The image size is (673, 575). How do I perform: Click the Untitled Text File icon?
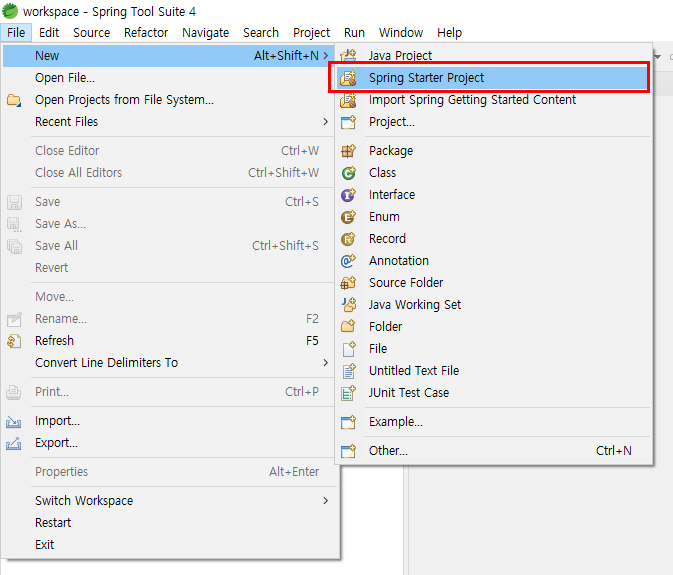click(x=348, y=371)
